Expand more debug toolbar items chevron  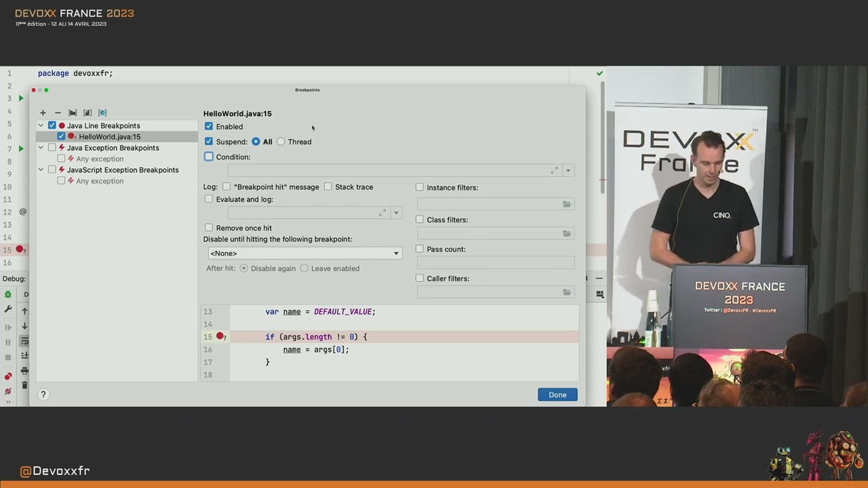pos(8,402)
